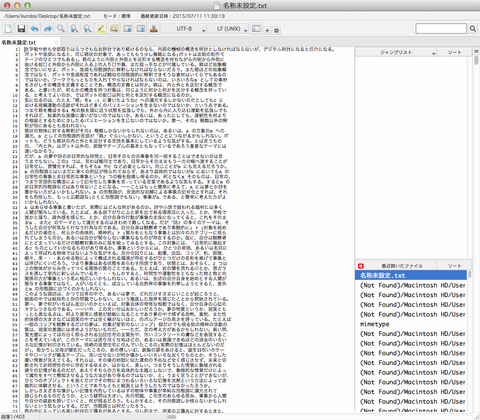This screenshot has height=420, width=480.
Task: Select the 名称未設定.txt document tab
Action: (30, 42)
